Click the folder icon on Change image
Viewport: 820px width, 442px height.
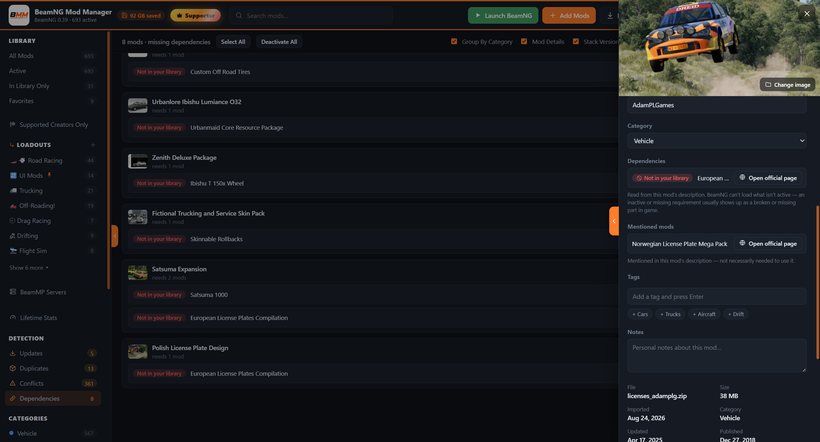click(x=768, y=84)
